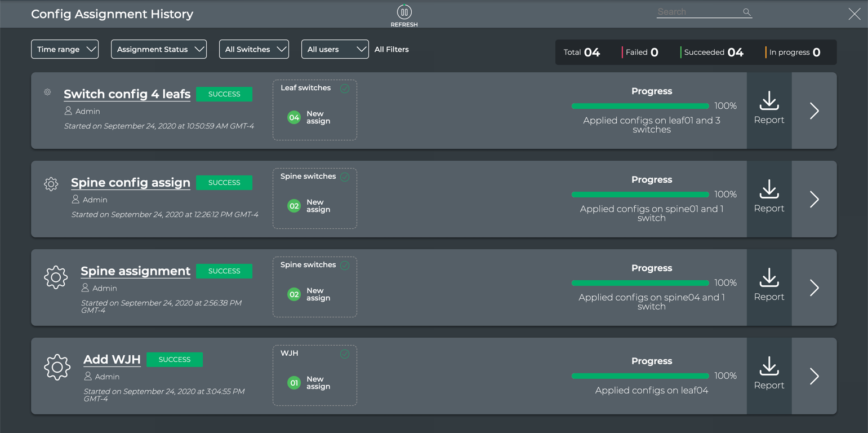
Task: Click check mark on Spine assignment's switches card
Action: [345, 266]
